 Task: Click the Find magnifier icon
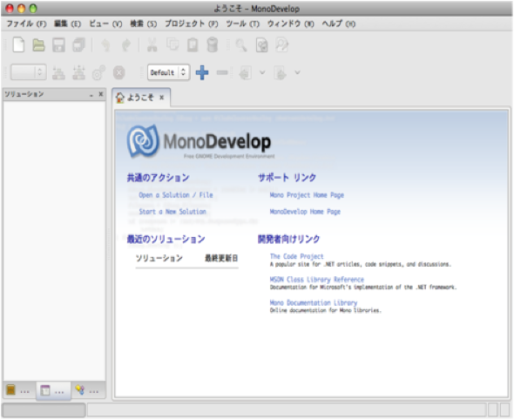241,45
